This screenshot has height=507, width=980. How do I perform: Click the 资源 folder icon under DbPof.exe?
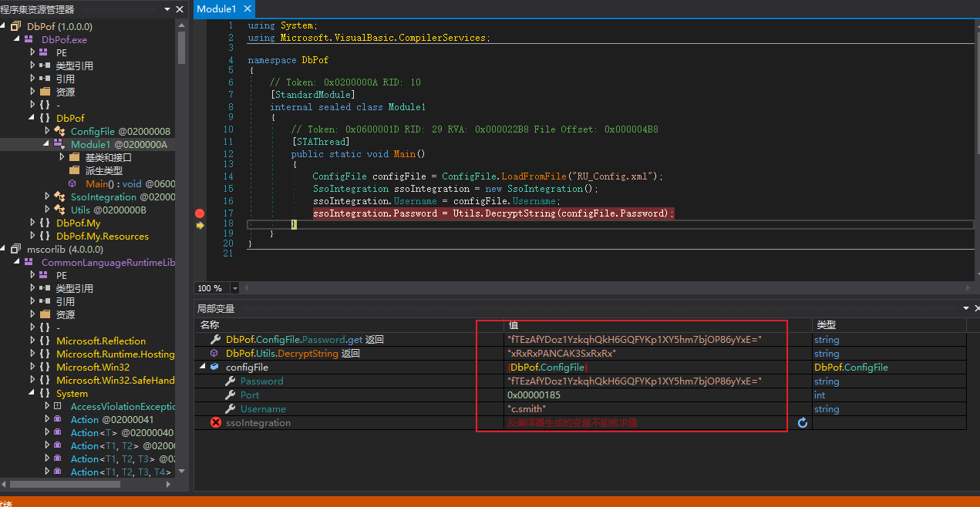point(45,92)
